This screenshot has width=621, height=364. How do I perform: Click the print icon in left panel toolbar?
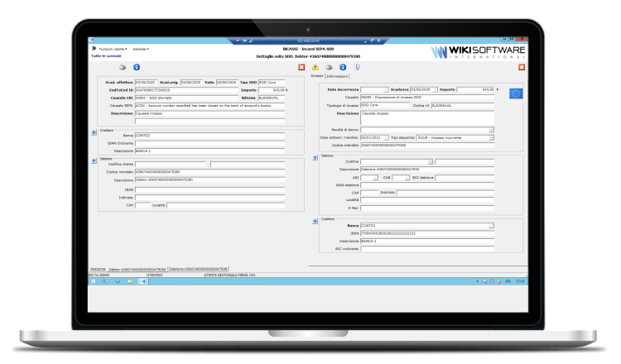(123, 67)
